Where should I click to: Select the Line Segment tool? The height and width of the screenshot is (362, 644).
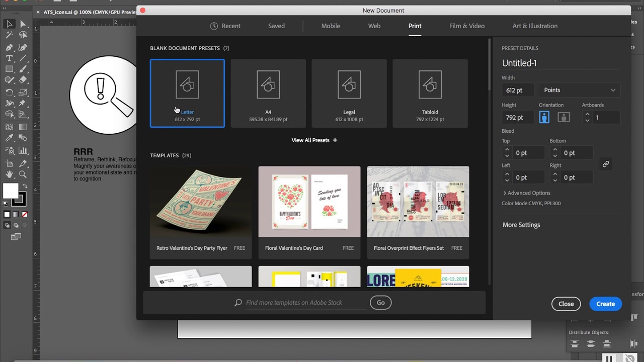23,58
